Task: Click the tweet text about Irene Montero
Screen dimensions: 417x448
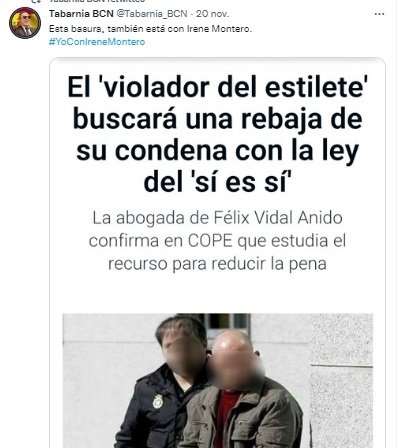Action: pyautogui.click(x=150, y=29)
